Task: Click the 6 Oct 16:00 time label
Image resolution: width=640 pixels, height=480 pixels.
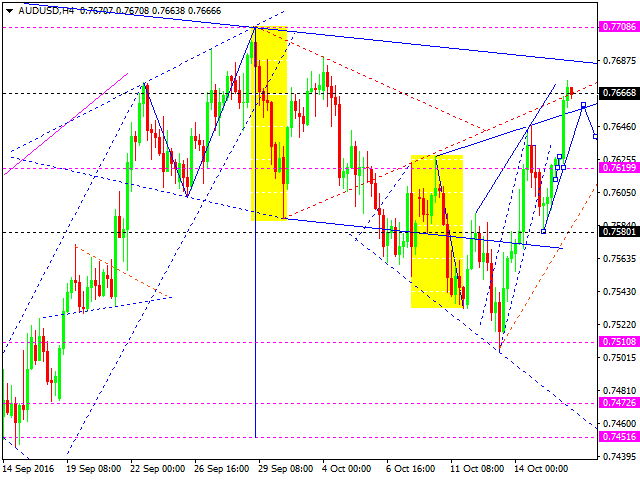Action: [x=411, y=469]
